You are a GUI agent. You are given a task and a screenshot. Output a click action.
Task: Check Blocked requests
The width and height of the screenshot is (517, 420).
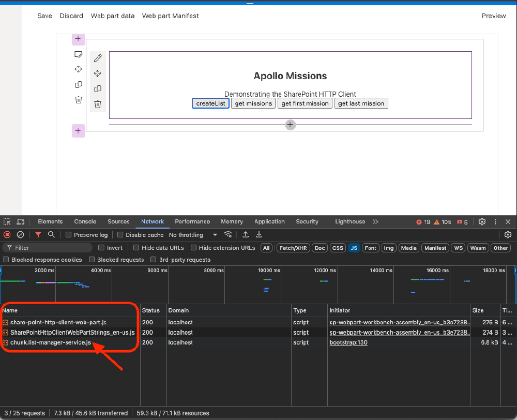tap(92, 260)
